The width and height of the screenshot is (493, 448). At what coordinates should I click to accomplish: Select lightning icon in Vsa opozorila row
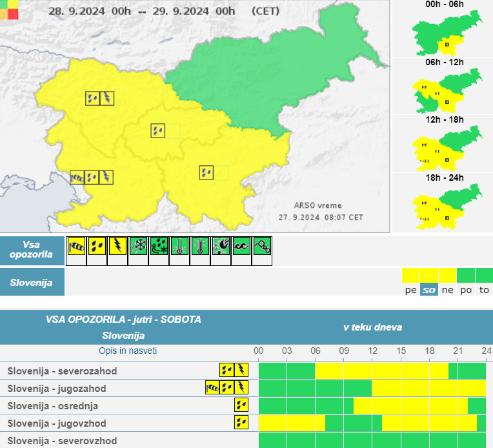[x=118, y=246]
